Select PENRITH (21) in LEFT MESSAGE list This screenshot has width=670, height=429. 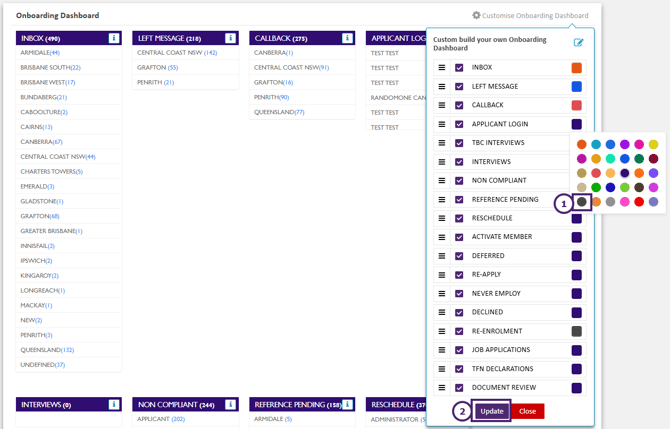click(x=156, y=82)
